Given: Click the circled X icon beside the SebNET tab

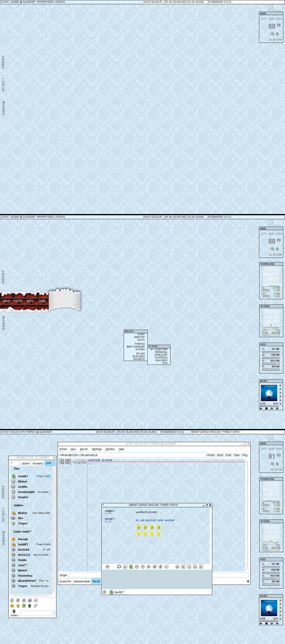Looking at the screenshot, I should coord(104,592).
